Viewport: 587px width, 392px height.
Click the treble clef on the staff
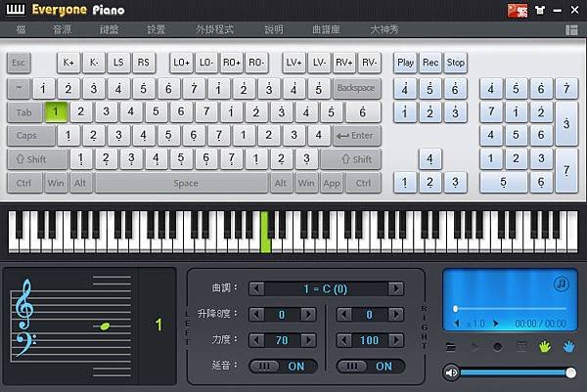pyautogui.click(x=24, y=304)
